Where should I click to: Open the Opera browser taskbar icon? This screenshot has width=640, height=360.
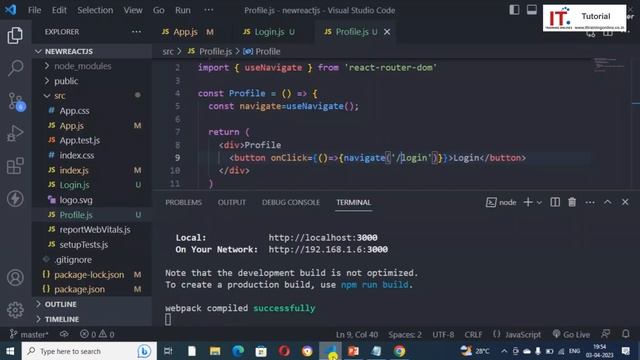pyautogui.click(x=284, y=351)
